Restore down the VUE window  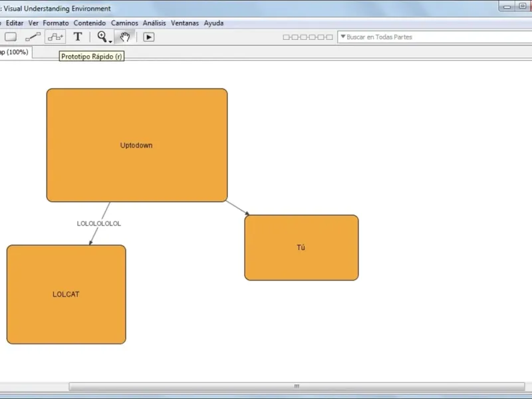(x=522, y=7)
